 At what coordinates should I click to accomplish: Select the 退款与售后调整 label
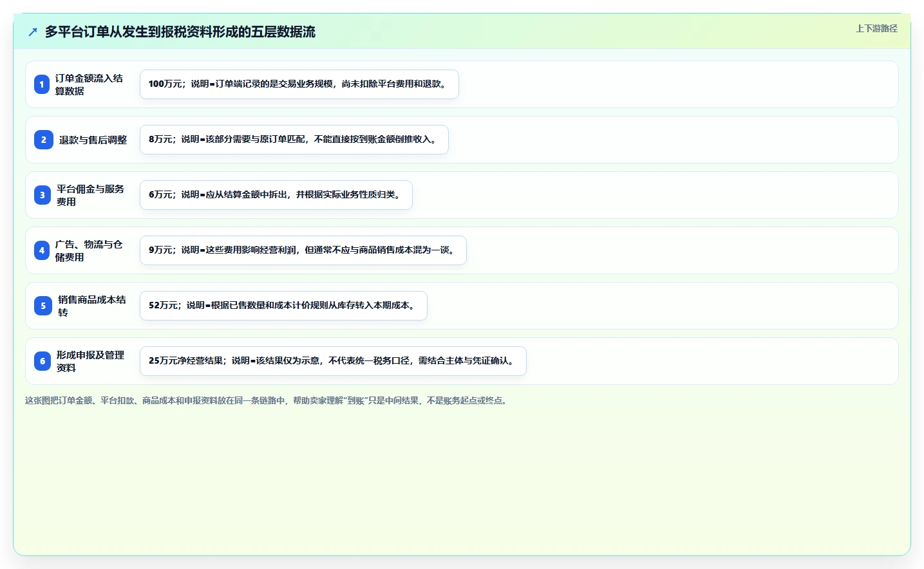coord(93,140)
